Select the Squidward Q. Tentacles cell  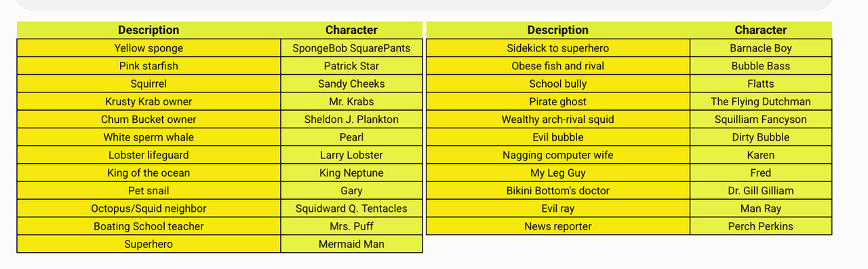pyautogui.click(x=351, y=208)
